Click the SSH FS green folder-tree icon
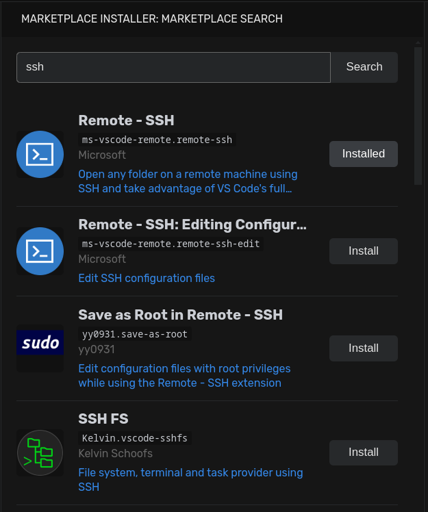The image size is (428, 512). point(40,453)
